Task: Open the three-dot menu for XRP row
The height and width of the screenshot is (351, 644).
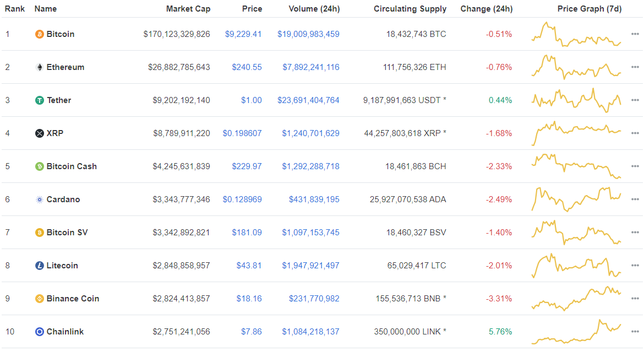Action: coord(635,133)
